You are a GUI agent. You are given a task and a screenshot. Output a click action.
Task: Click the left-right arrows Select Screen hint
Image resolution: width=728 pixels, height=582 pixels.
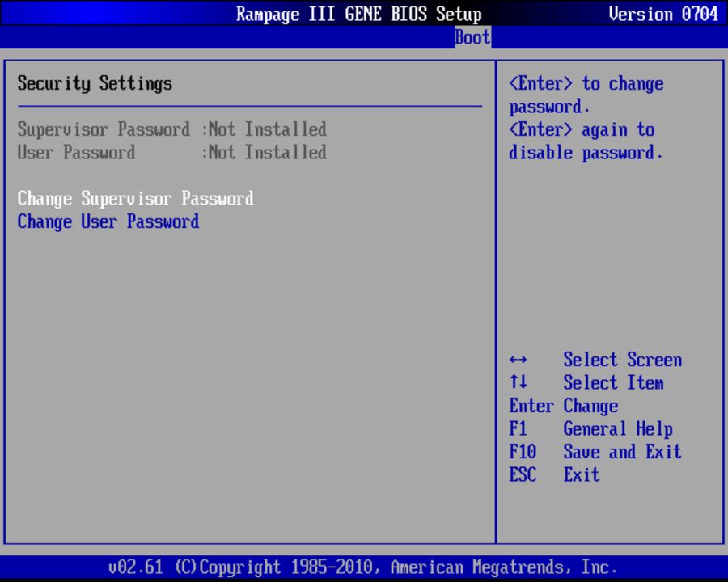(595, 360)
